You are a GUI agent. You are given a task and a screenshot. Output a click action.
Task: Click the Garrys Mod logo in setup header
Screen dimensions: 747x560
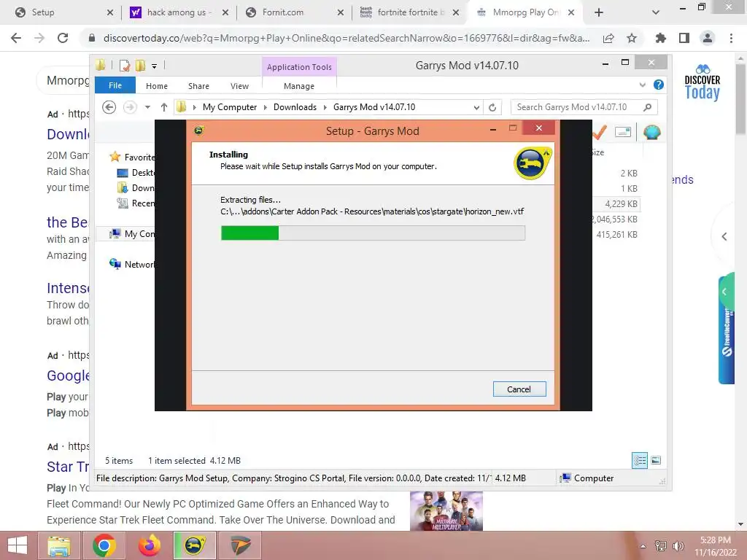tap(533, 163)
